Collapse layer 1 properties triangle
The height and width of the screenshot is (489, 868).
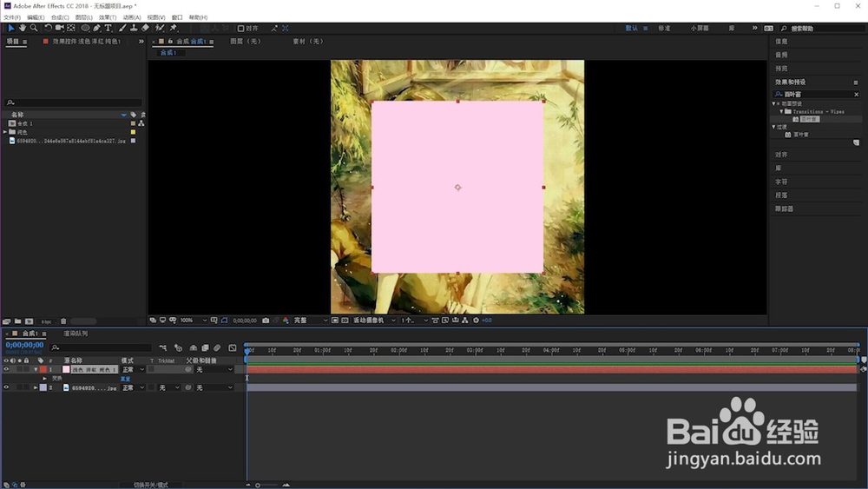click(36, 369)
